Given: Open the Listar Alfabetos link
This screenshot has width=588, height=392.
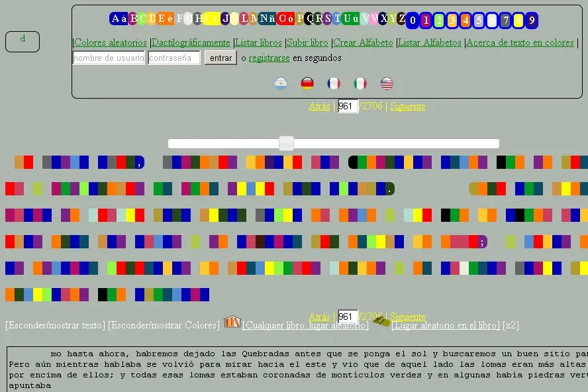Looking at the screenshot, I should (429, 42).
